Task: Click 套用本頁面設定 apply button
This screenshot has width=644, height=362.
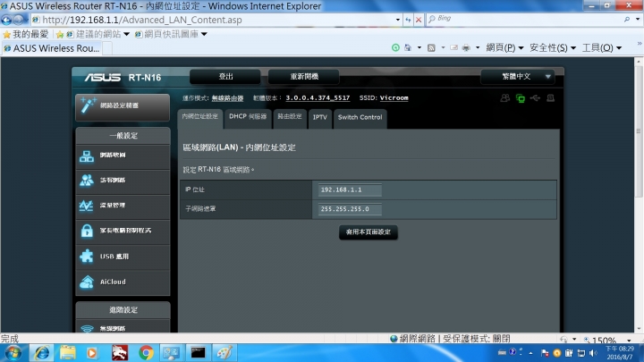Action: [x=368, y=232]
